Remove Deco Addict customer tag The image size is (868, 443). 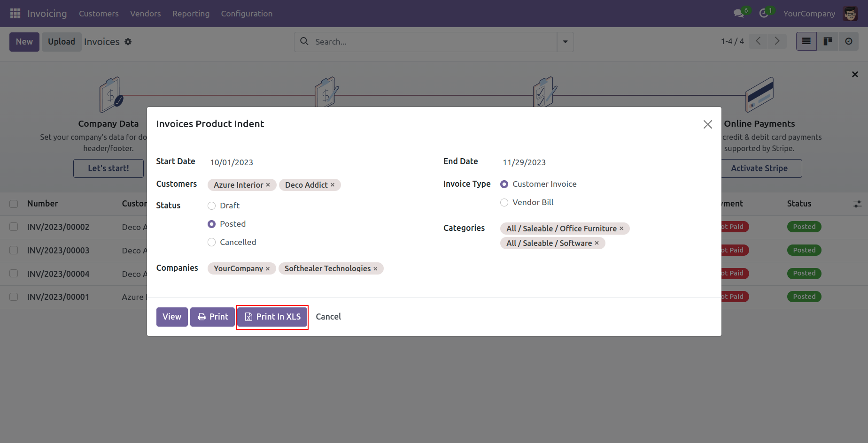[333, 185]
